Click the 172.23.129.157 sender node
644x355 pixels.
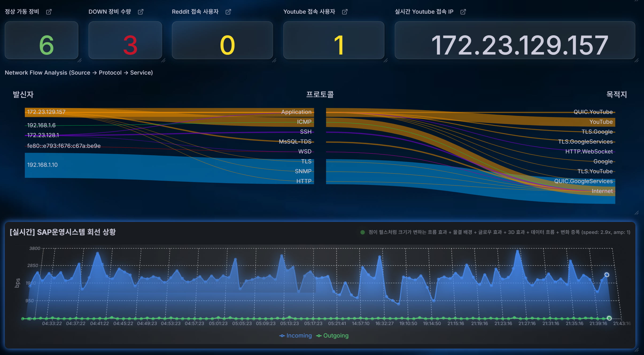(x=46, y=112)
